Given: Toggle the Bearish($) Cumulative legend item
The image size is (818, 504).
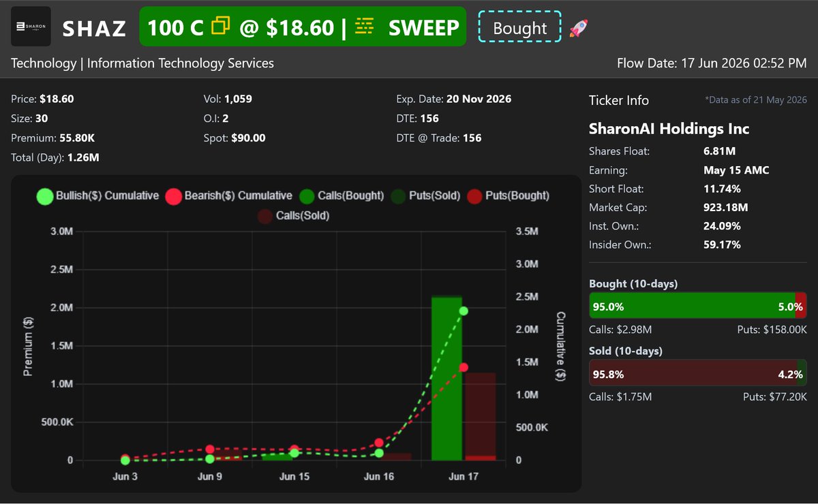Looking at the screenshot, I should [x=228, y=196].
